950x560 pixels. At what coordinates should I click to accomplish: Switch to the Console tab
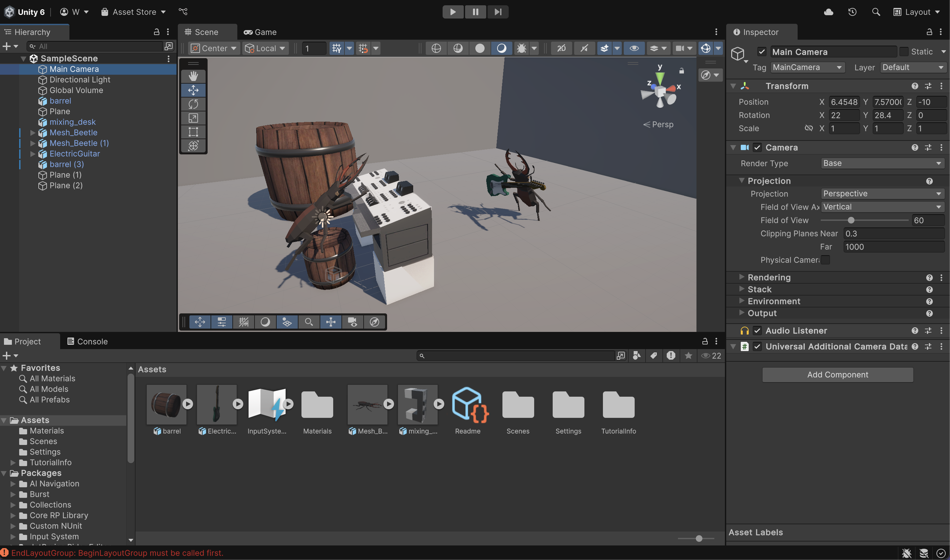click(88, 341)
